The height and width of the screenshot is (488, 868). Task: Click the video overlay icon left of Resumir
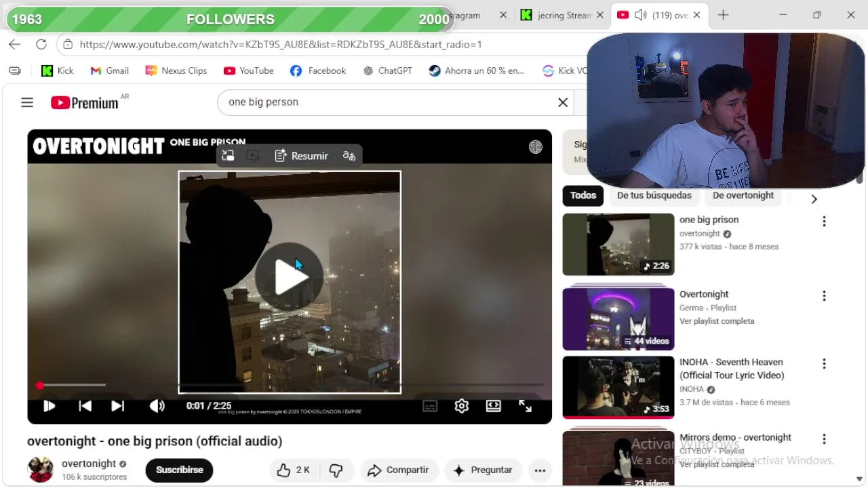(x=253, y=156)
